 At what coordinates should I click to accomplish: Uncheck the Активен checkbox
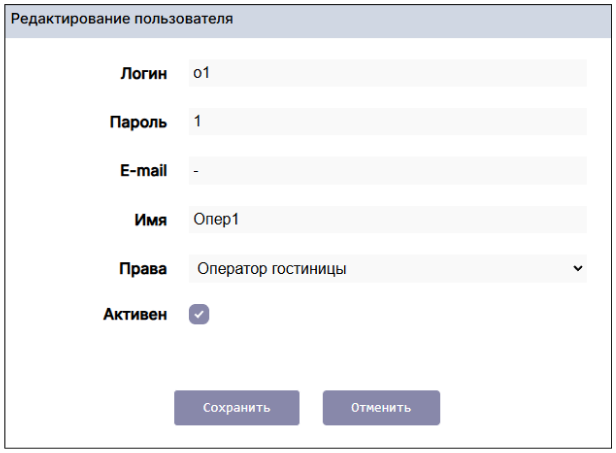coord(199,315)
